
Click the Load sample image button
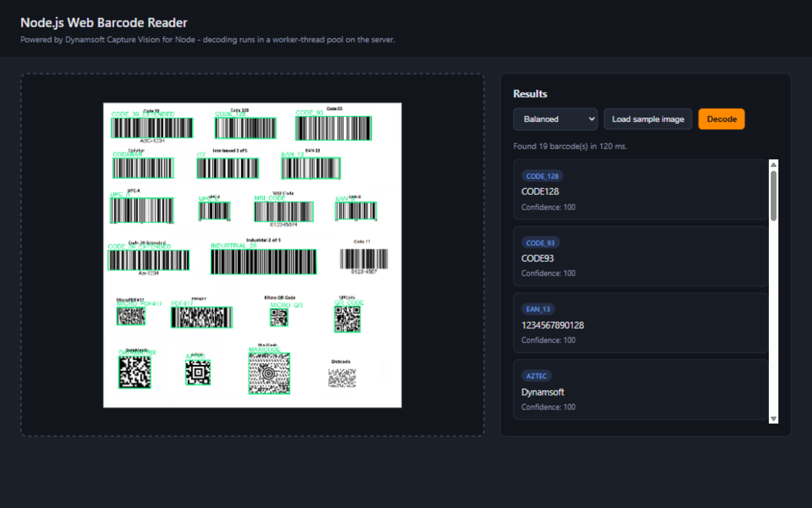648,119
